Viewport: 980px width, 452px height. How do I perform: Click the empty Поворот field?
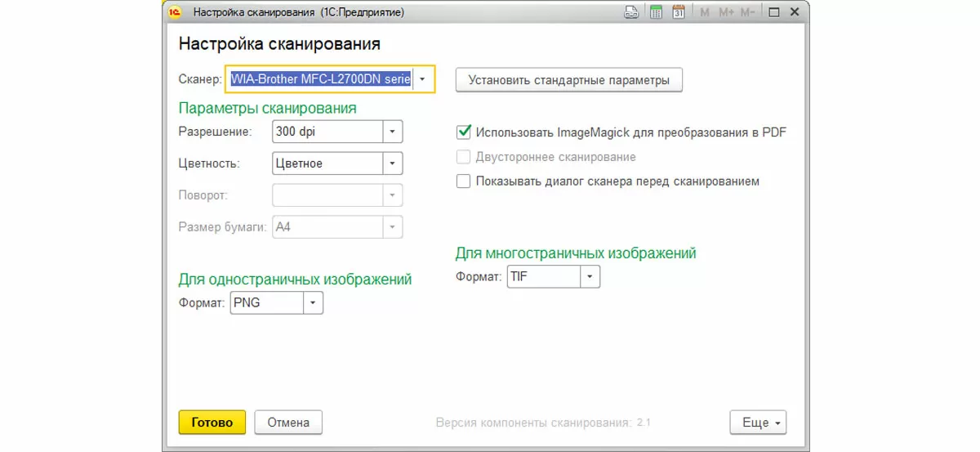[327, 195]
